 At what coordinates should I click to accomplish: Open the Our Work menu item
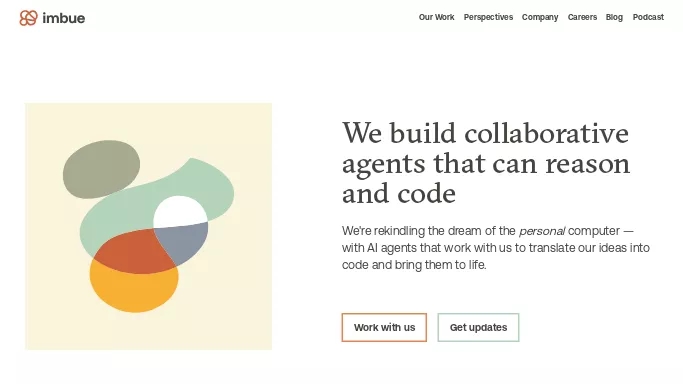pyautogui.click(x=436, y=17)
